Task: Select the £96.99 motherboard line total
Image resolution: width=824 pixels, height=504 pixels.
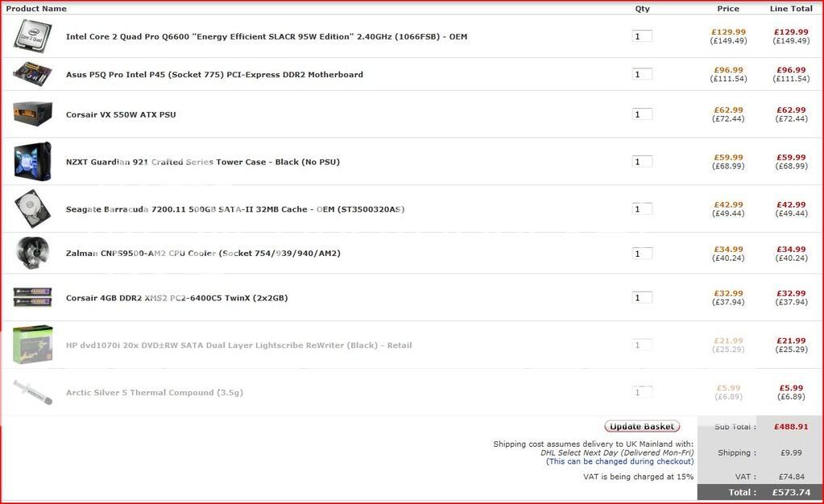Action: click(791, 70)
